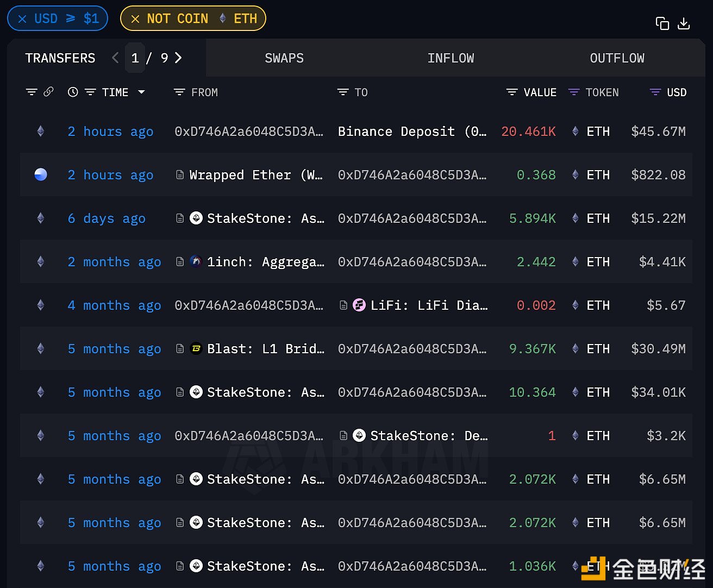The width and height of the screenshot is (713, 588).
Task: Click the 1inch Aggregator logo icon
Action: [196, 262]
